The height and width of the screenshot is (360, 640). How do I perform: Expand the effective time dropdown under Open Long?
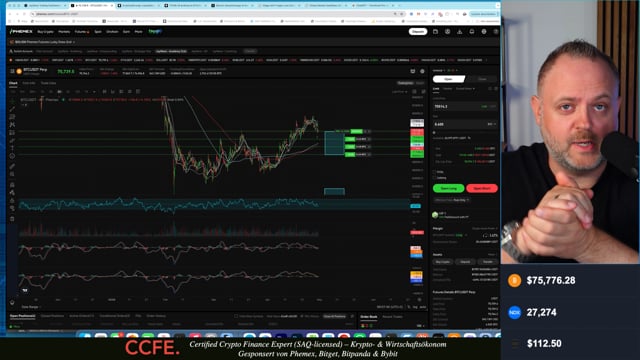pos(452,200)
